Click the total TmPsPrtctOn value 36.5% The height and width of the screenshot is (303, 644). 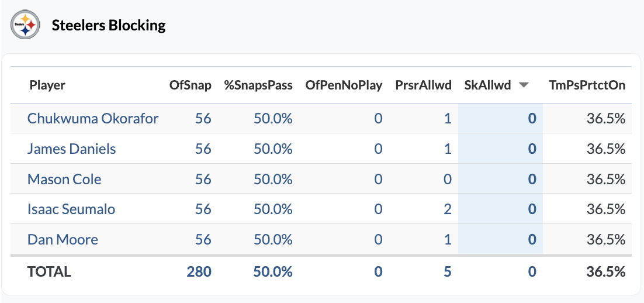[x=606, y=271]
